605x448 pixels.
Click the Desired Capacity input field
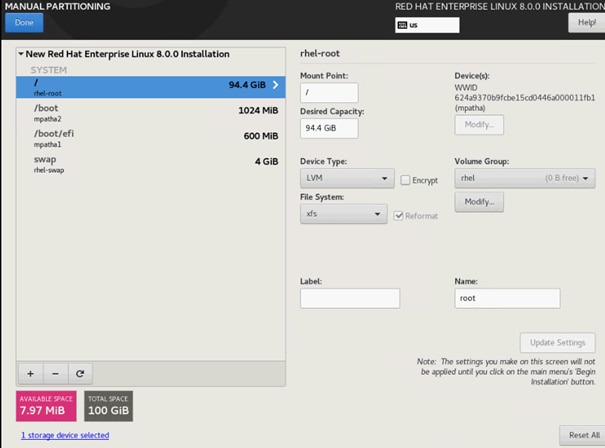(x=329, y=128)
